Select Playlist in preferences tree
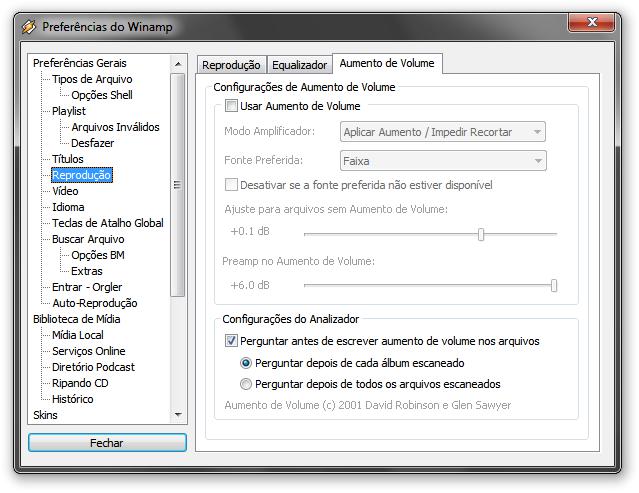The width and height of the screenshot is (639, 493). tap(69, 111)
